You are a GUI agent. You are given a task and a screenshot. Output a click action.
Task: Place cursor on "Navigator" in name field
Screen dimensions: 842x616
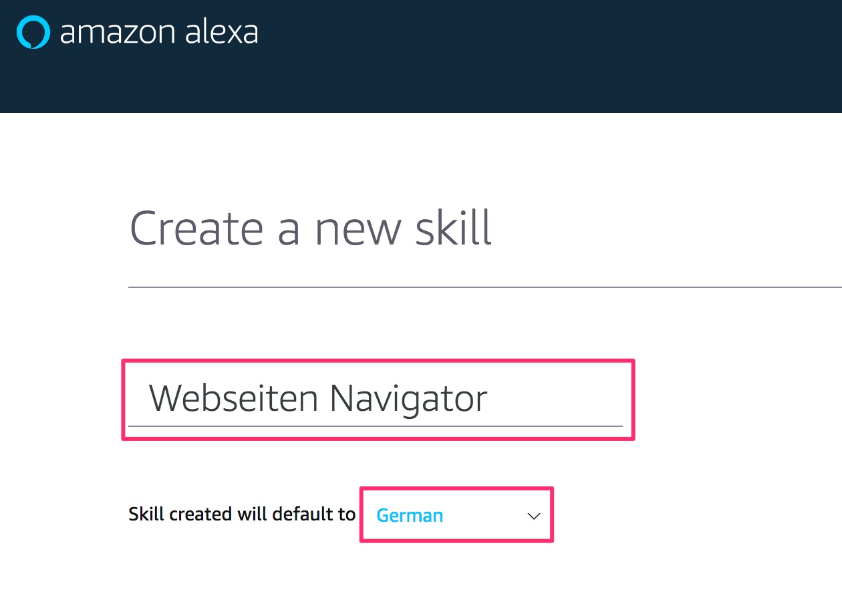[408, 399]
